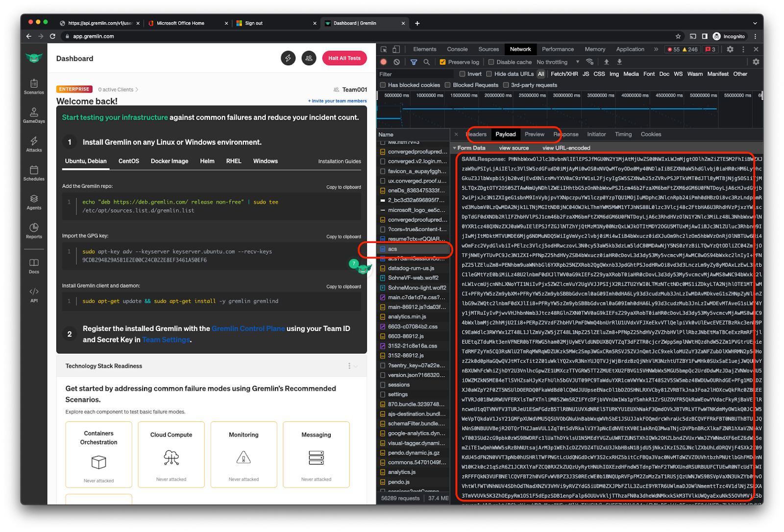Open the No throttling dropdown

click(558, 62)
